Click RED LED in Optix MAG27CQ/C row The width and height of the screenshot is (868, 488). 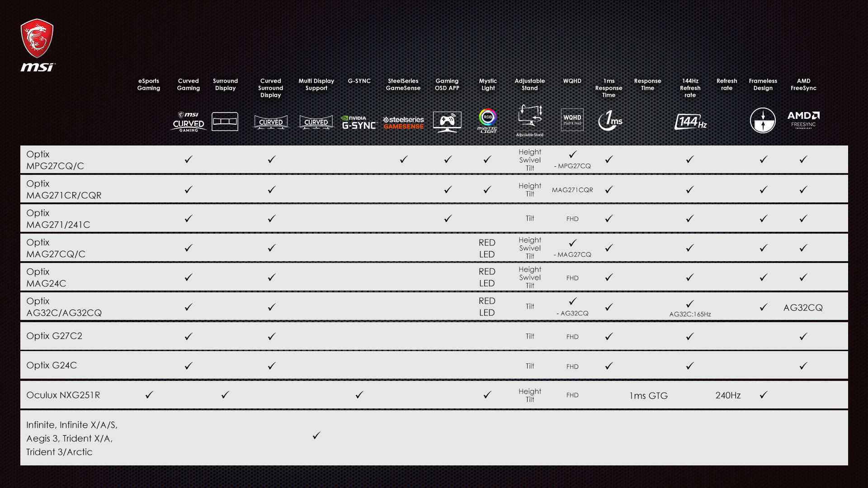click(x=487, y=248)
